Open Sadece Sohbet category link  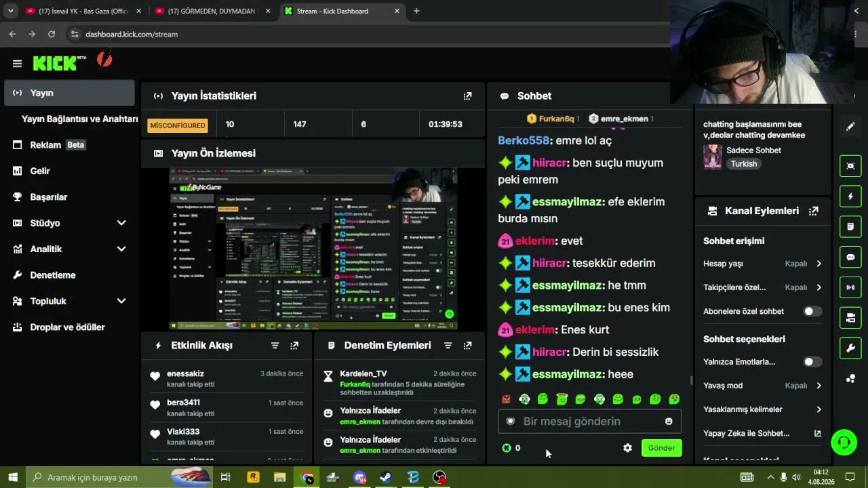click(753, 150)
